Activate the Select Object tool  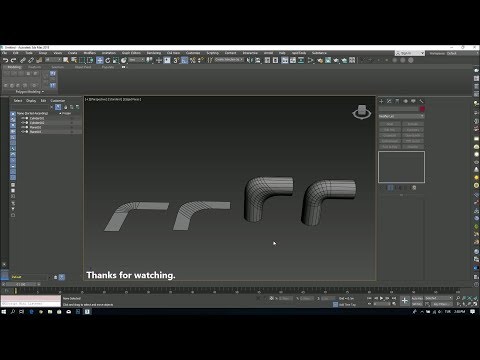tap(66, 60)
